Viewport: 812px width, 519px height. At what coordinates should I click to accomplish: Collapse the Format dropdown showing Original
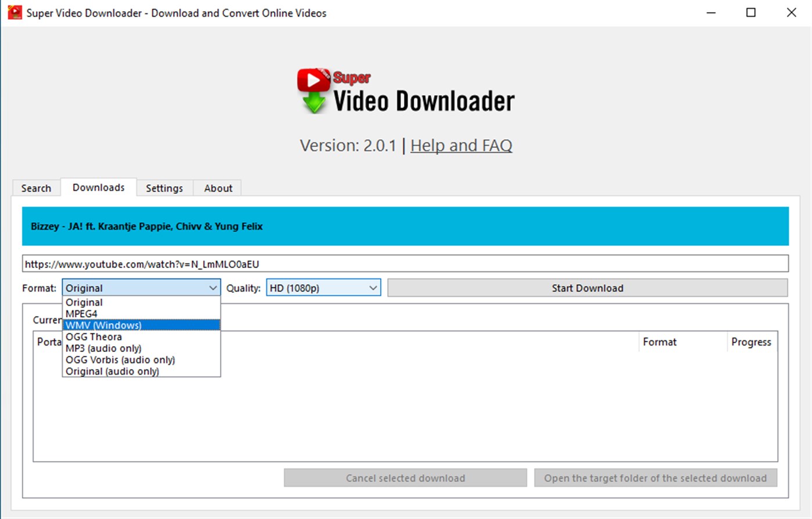click(x=141, y=288)
